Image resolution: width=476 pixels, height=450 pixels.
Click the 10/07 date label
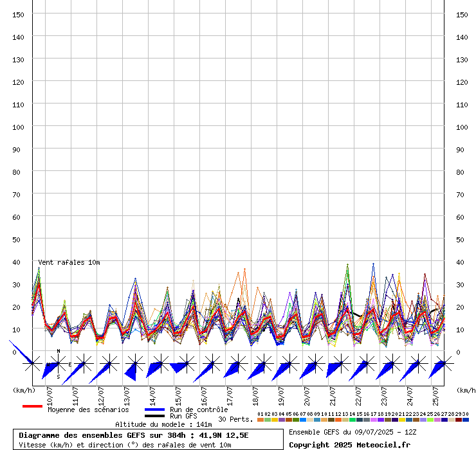50,396
